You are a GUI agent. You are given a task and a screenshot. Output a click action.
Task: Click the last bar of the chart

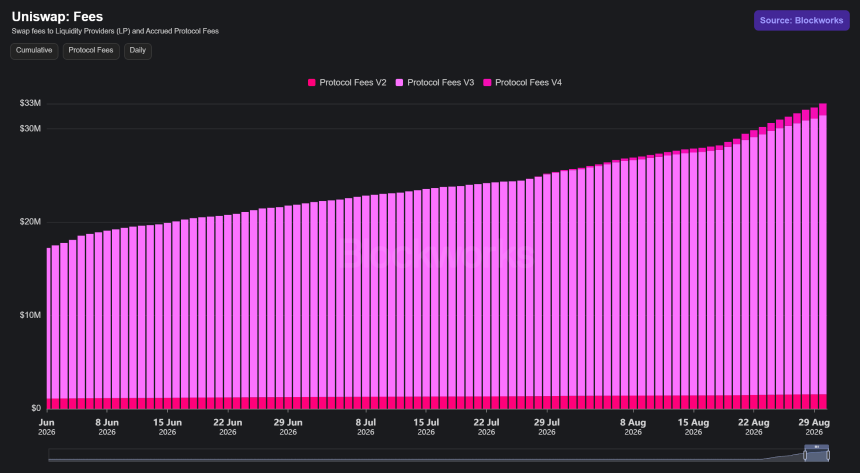[823, 256]
